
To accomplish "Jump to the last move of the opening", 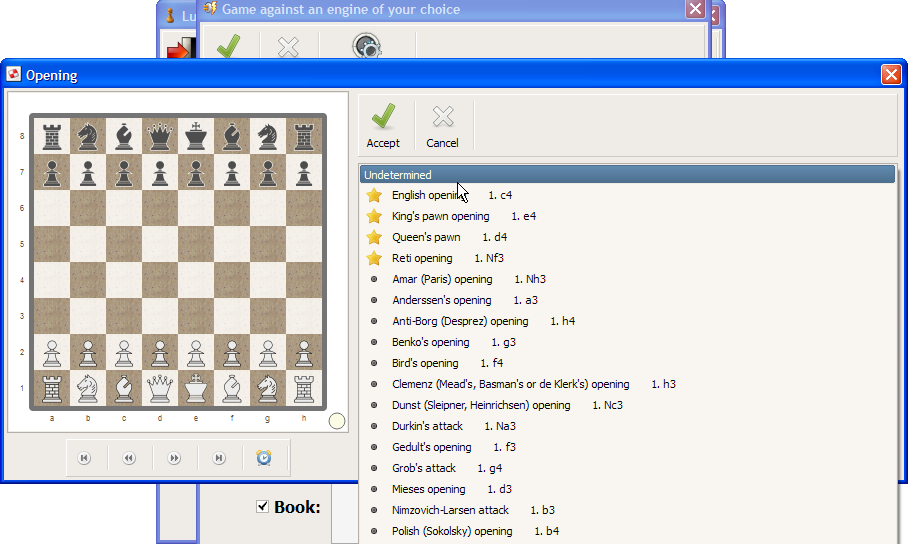I will [219, 458].
